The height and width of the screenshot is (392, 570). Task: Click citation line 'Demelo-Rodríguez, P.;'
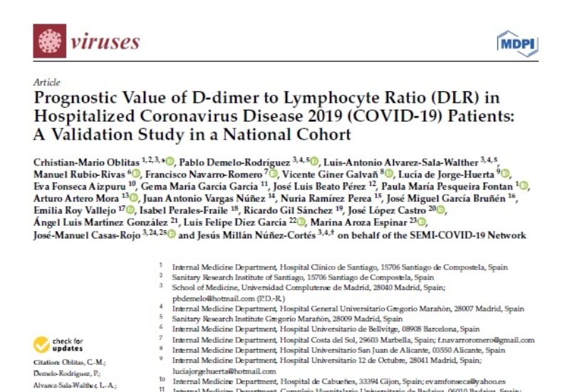pyautogui.click(x=67, y=373)
